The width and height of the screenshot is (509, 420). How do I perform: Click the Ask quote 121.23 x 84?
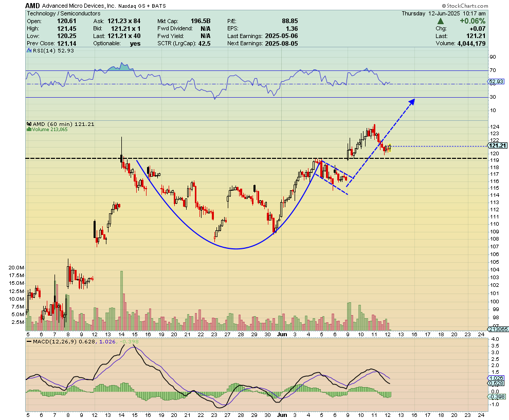click(x=124, y=21)
